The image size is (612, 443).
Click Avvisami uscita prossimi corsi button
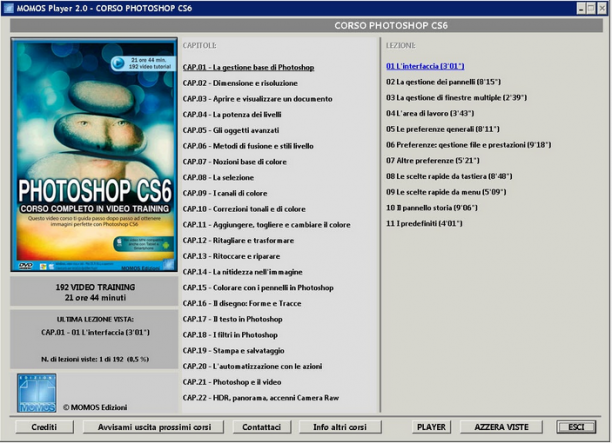coord(154,427)
